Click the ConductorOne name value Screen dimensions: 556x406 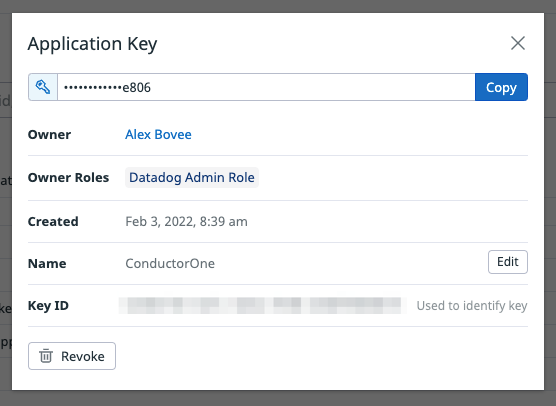pos(170,263)
